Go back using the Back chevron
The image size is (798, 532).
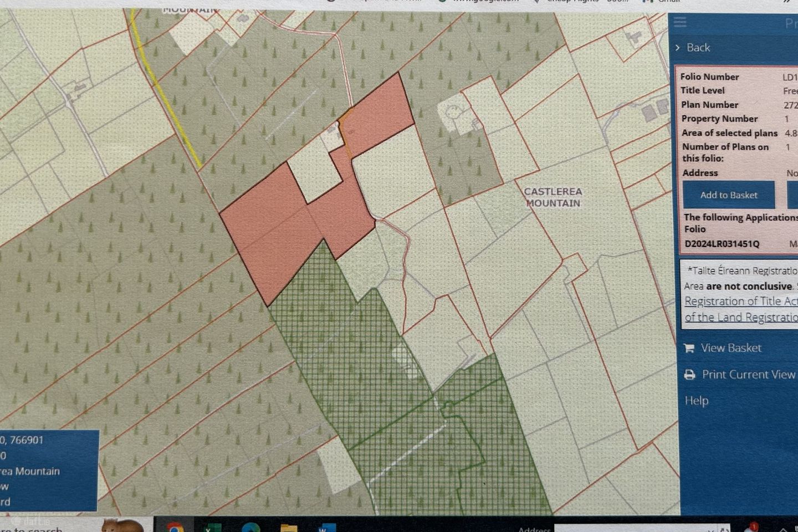point(678,48)
